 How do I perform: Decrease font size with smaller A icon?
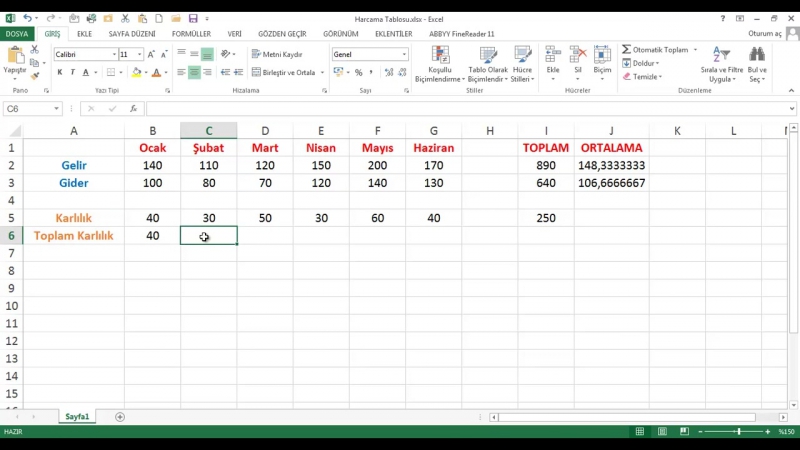click(x=164, y=54)
